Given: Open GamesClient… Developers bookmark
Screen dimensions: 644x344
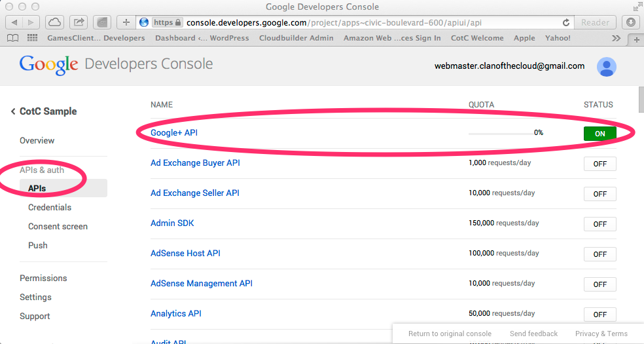Looking at the screenshot, I should point(96,38).
